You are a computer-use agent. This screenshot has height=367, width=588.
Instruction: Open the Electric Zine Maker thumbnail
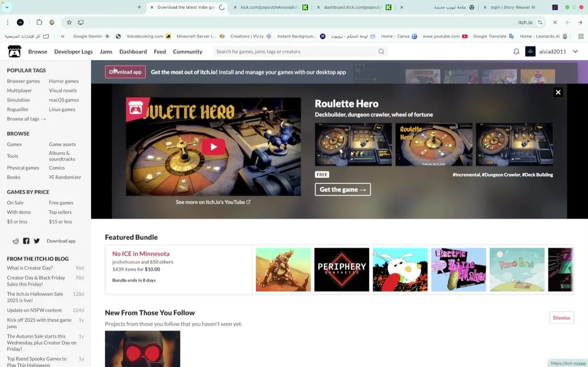point(458,269)
